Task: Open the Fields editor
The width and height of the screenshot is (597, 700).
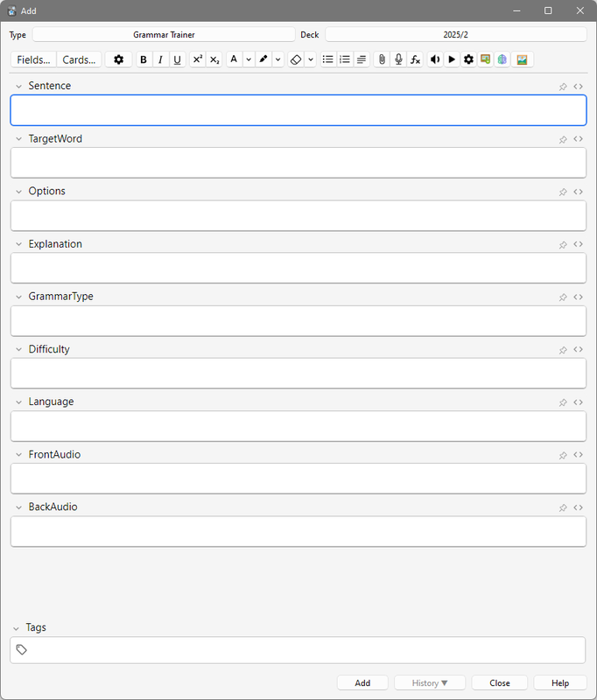Action: point(33,59)
